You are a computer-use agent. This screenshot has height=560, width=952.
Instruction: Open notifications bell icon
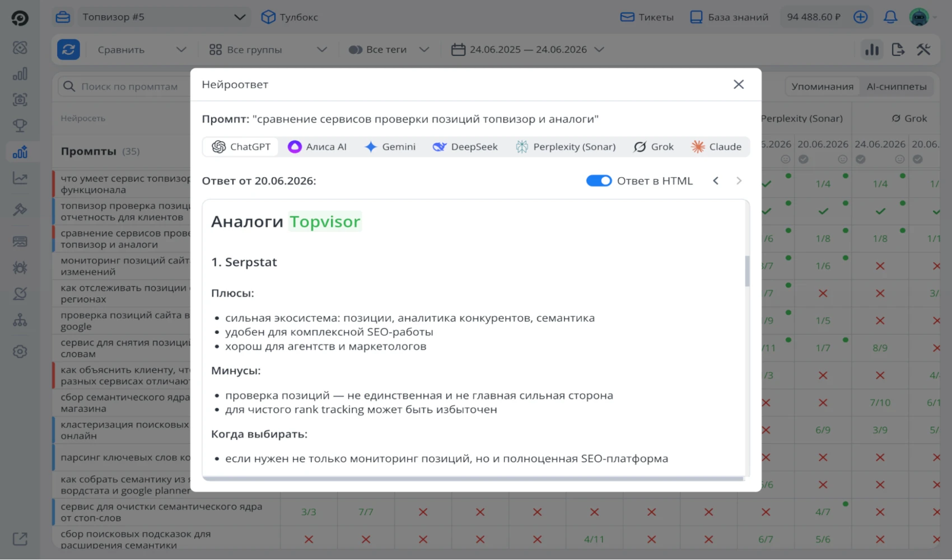pos(890,17)
